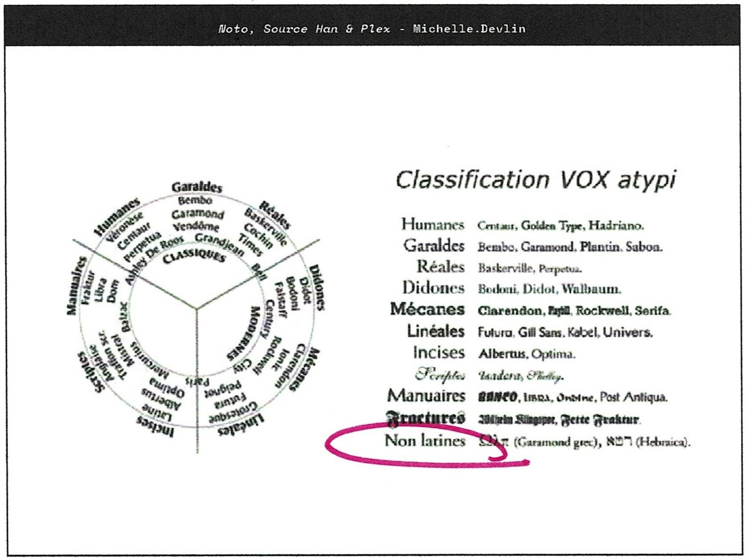This screenshot has width=749, height=560.
Task: Click "CLASSIQUES" inside the wheel diagram
Action: click(194, 256)
